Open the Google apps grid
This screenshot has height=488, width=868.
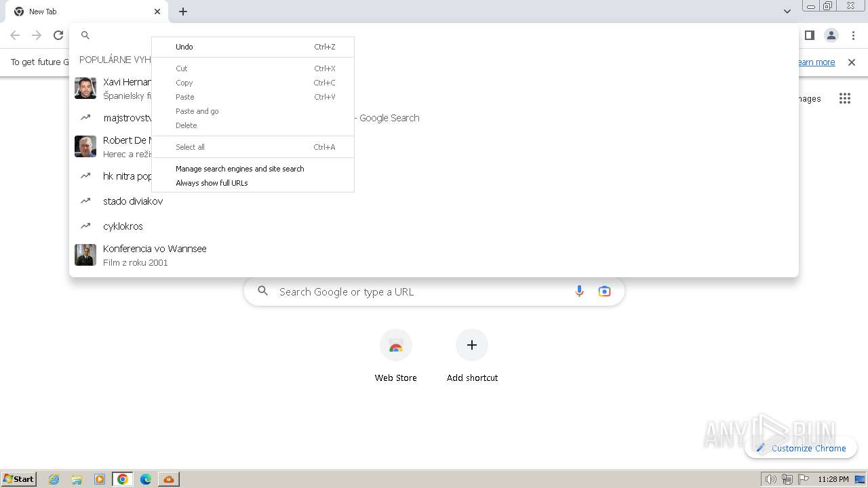(x=844, y=99)
